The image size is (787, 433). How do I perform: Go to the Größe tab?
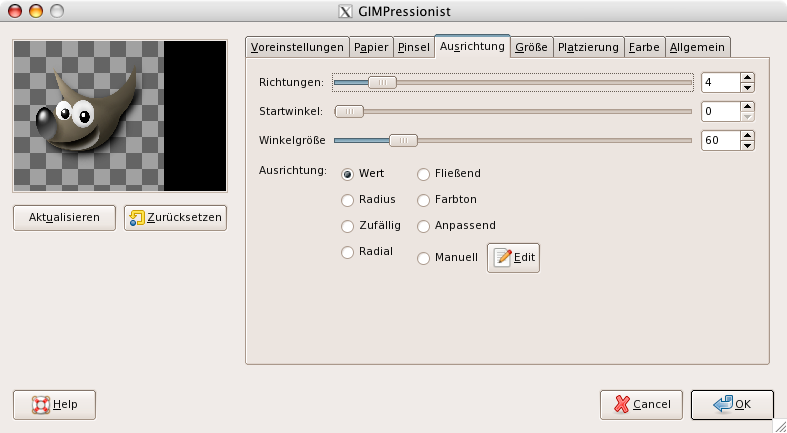pyautogui.click(x=532, y=47)
